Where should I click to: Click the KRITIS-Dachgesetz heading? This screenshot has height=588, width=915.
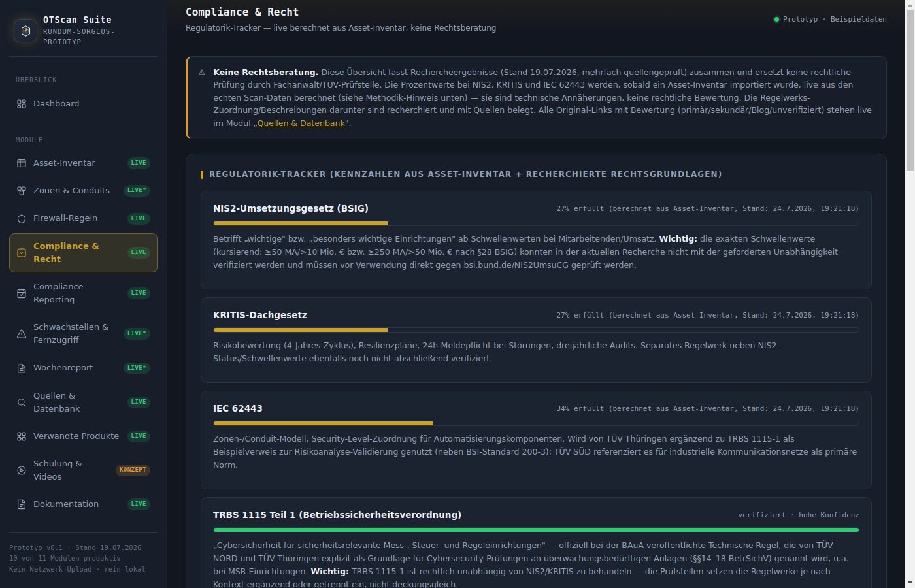(260, 315)
